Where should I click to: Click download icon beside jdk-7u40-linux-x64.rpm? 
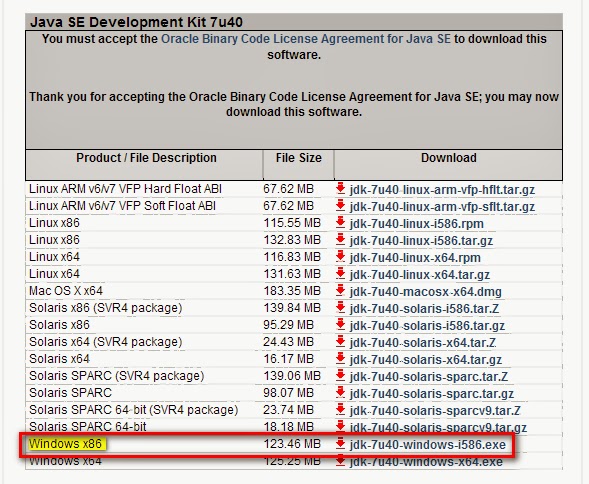[340, 256]
